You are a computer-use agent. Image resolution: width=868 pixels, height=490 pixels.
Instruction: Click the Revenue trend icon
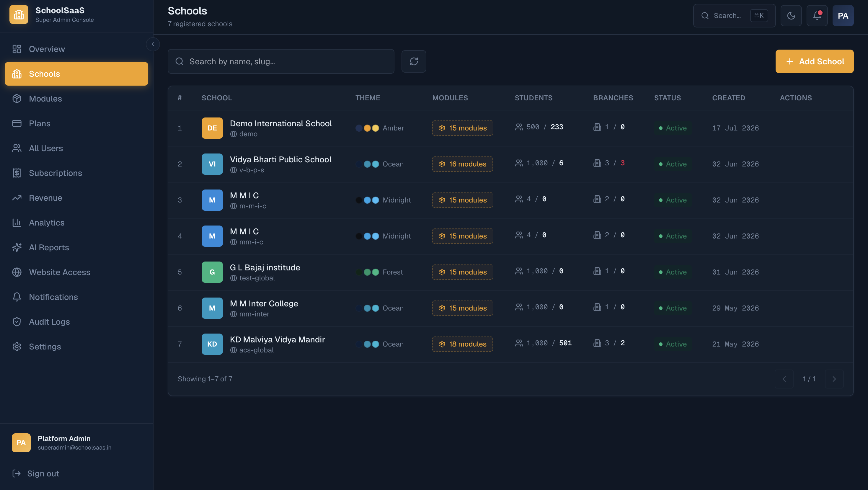click(x=17, y=198)
